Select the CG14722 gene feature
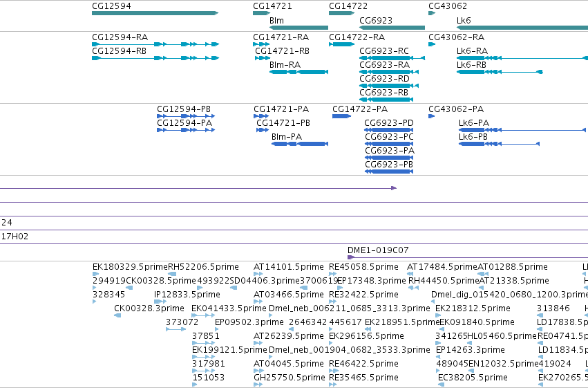Viewport: 588px width, 388px height. pos(341,13)
